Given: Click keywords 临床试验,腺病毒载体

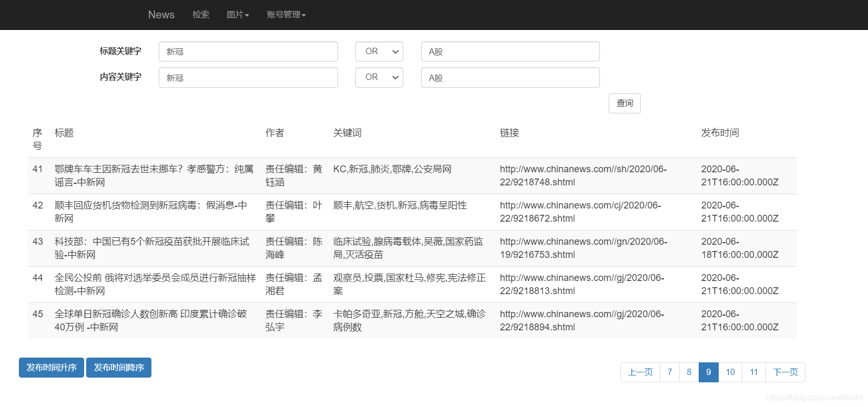Looking at the screenshot, I should tap(408, 248).
